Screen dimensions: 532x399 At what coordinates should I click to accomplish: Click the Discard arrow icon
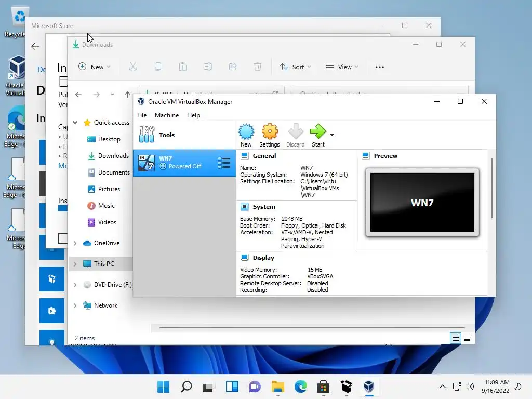point(295,135)
